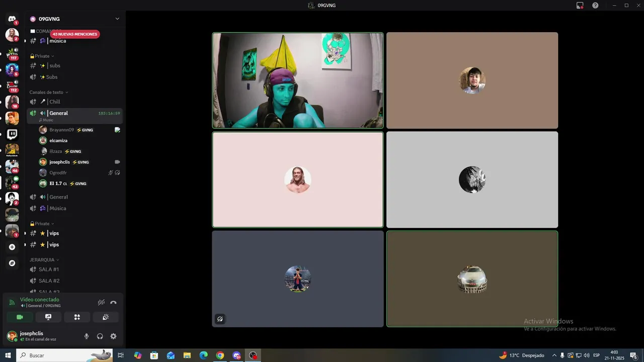Open Discord inbox in title bar
The width and height of the screenshot is (644, 362).
click(x=580, y=6)
